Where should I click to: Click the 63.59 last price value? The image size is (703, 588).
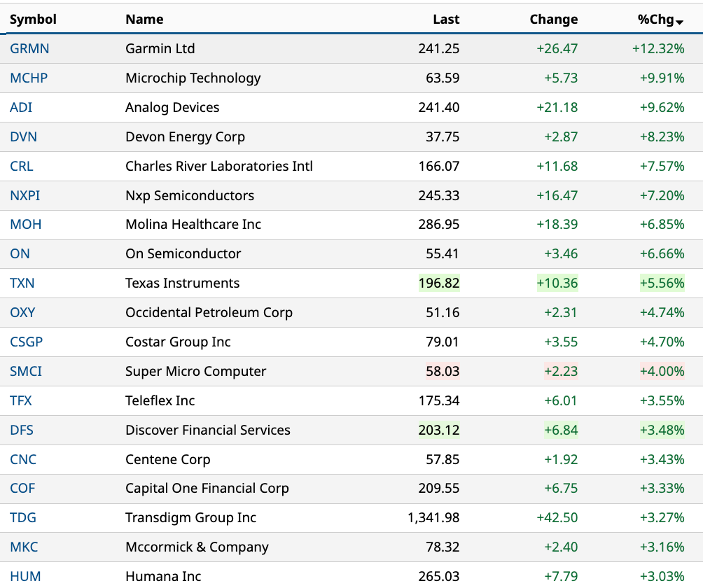pyautogui.click(x=443, y=78)
